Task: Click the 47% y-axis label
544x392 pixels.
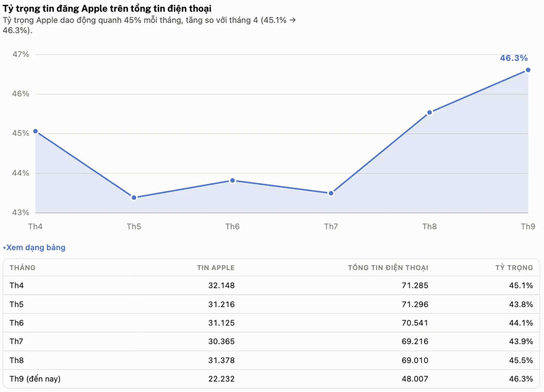Action: click(x=21, y=54)
